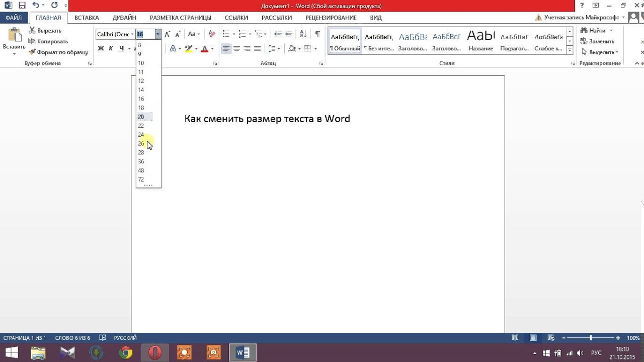This screenshot has width=644, height=362.
Task: Save the document via Quick Access toolbar
Action: 22,6
